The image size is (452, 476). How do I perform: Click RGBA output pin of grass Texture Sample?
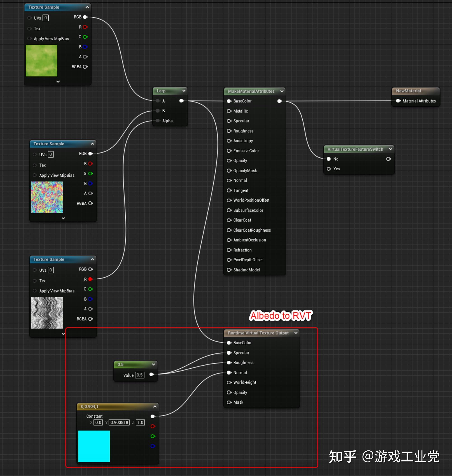(x=85, y=67)
